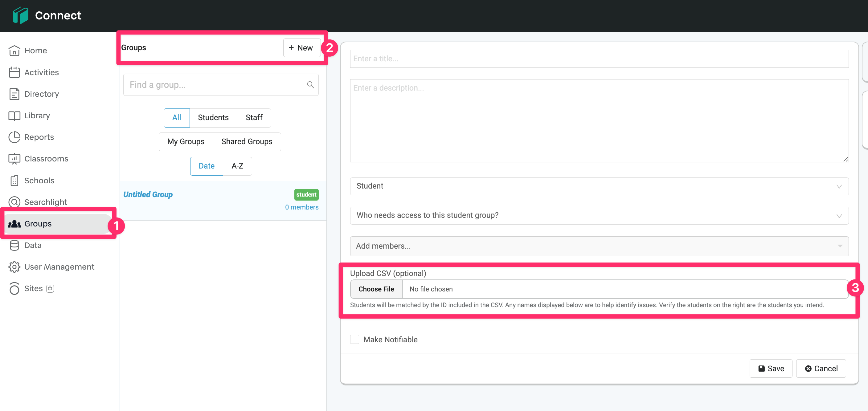Viewport: 868px width, 411px height.
Task: Filter groups by Staff only
Action: (x=254, y=118)
